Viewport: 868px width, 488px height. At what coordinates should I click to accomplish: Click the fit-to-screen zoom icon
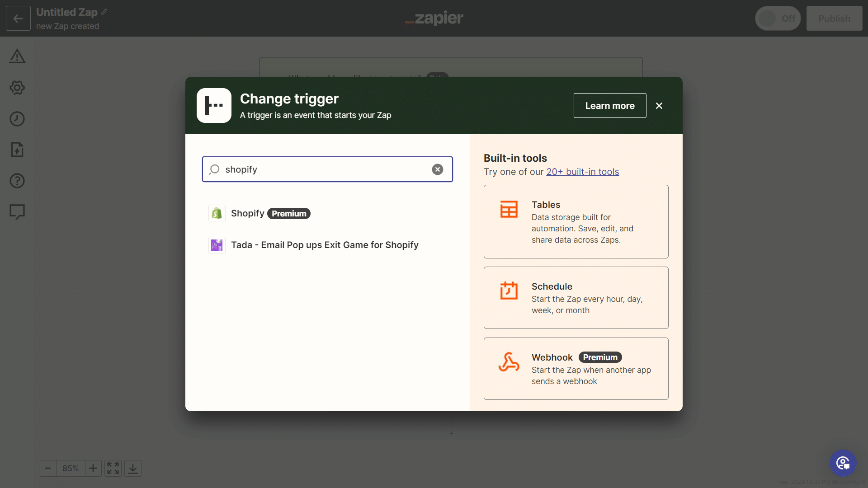pyautogui.click(x=113, y=469)
